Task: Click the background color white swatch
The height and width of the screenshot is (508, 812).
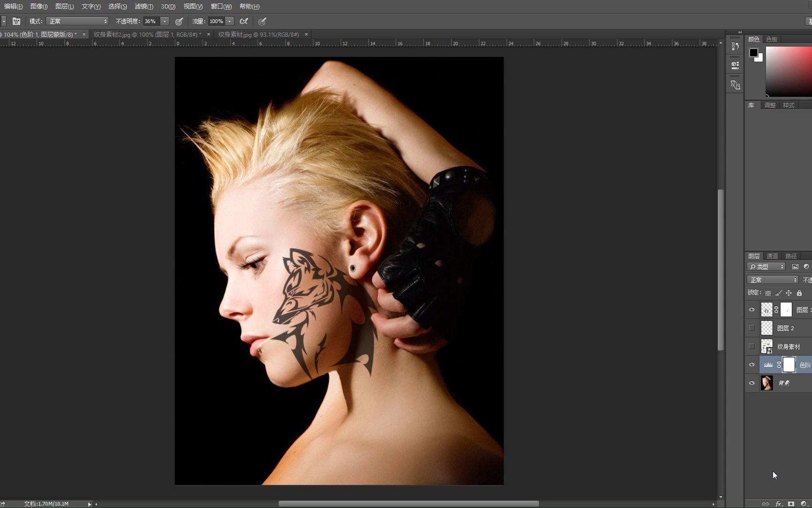Action: coord(760,59)
